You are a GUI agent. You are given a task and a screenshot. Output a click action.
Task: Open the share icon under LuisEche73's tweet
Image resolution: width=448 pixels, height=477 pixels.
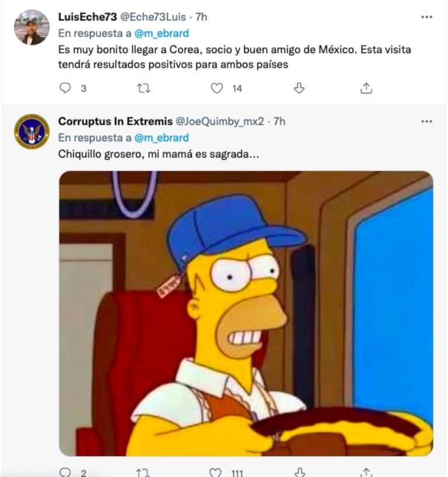click(x=366, y=87)
